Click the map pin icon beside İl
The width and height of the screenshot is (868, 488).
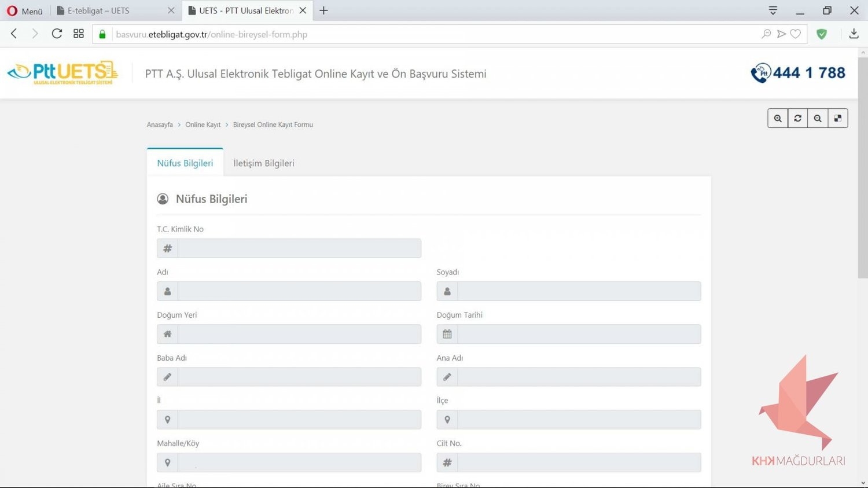[167, 420]
